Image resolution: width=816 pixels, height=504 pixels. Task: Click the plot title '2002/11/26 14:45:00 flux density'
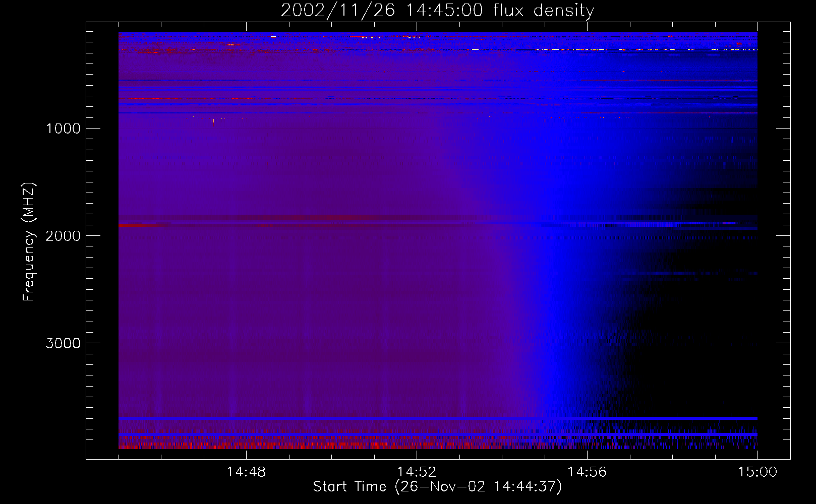tap(437, 11)
